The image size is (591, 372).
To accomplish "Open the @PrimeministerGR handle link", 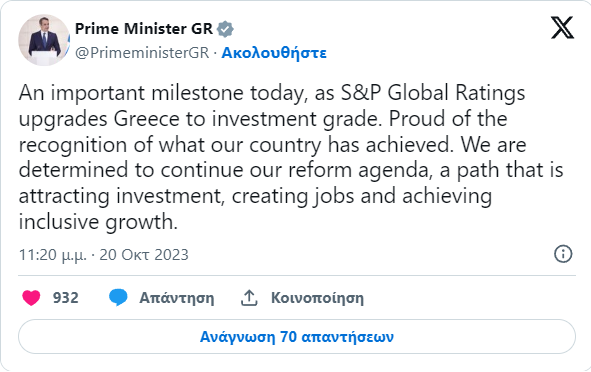I will coord(142,53).
